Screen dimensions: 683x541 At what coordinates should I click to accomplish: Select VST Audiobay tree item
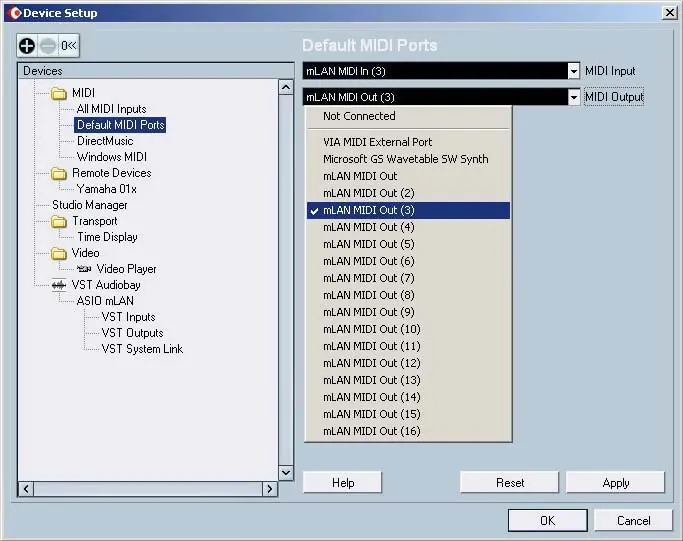[x=106, y=285]
